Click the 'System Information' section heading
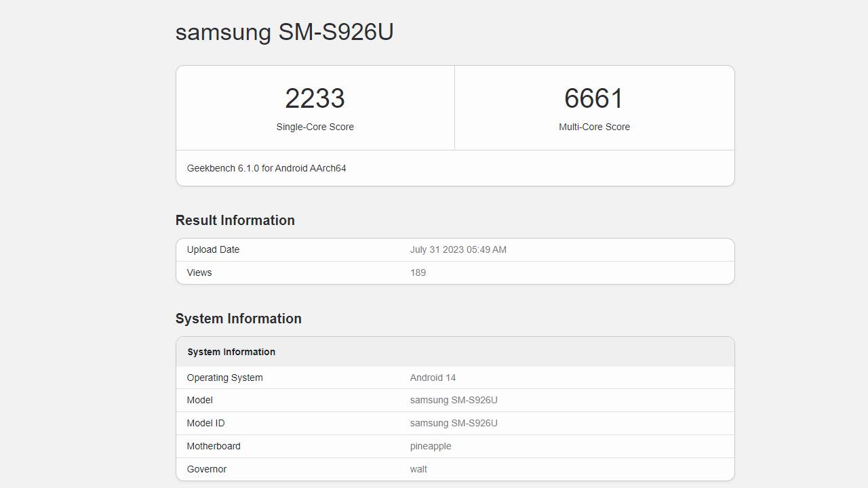Viewport: 868px width, 488px height. pyautogui.click(x=238, y=319)
